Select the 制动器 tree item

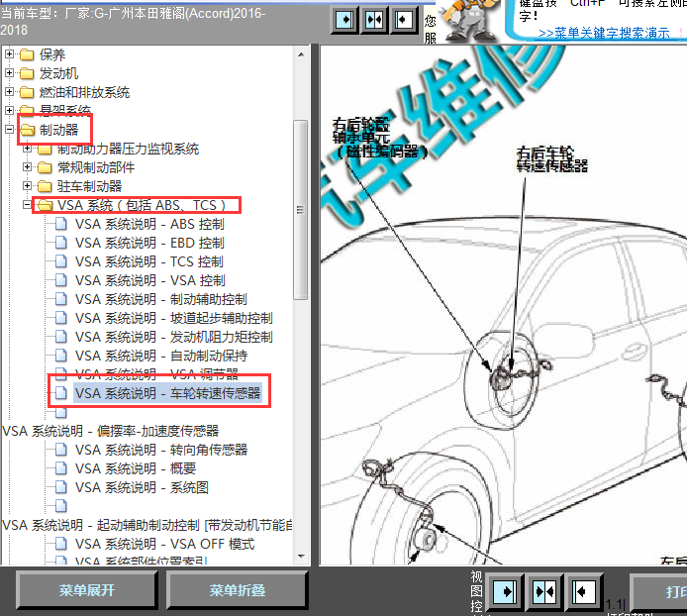coord(58,130)
